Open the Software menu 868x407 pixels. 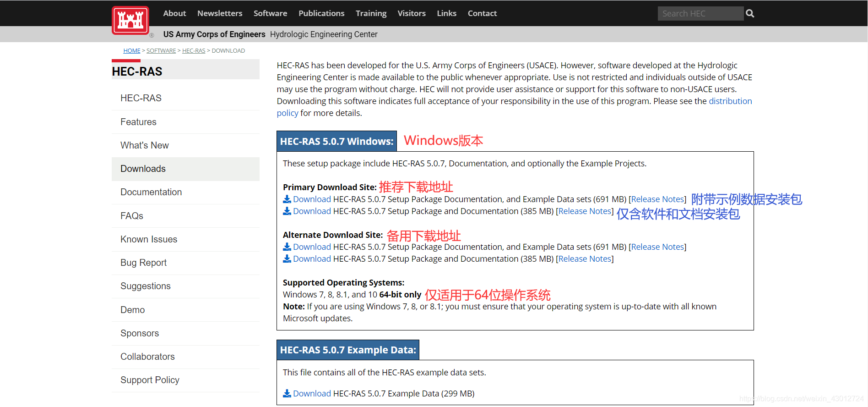[271, 13]
